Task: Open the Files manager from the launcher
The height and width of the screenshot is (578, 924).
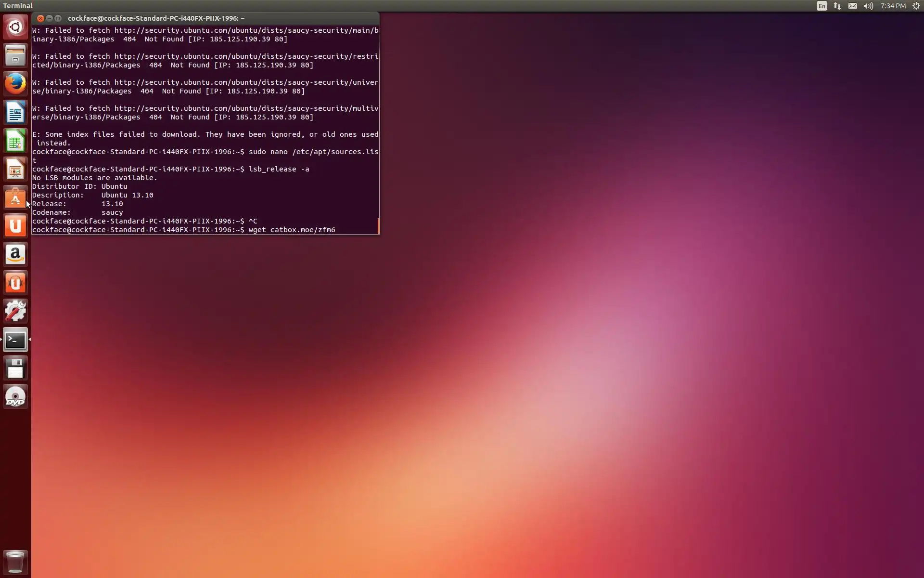Action: pyautogui.click(x=15, y=55)
